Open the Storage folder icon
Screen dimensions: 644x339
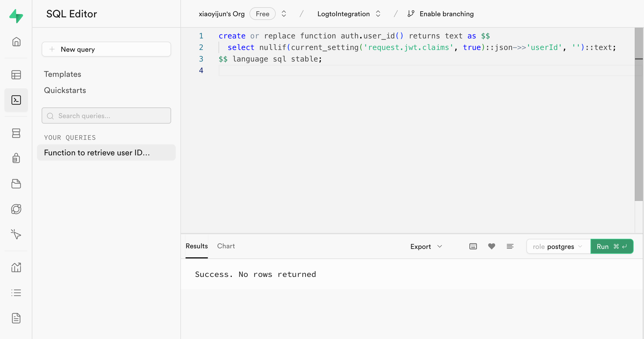click(16, 184)
